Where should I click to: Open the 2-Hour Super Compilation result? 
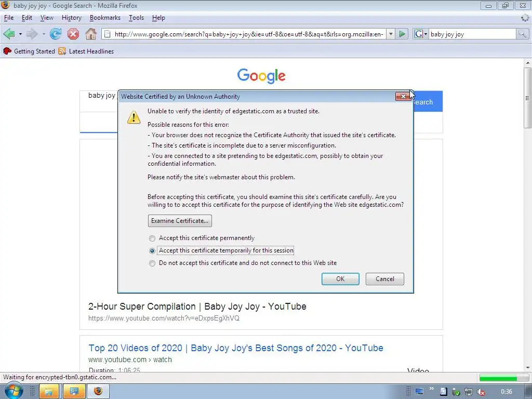[x=197, y=307]
